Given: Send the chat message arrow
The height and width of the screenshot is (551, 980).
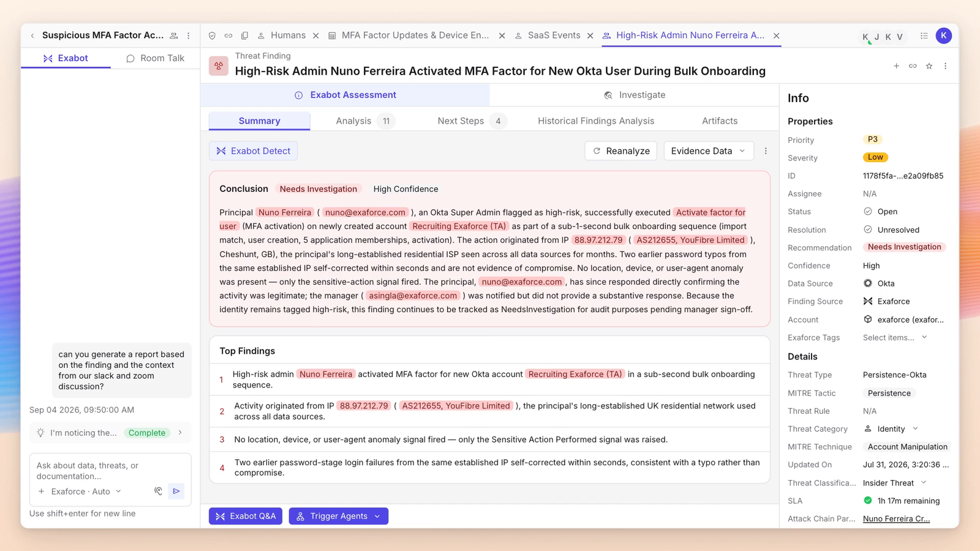Looking at the screenshot, I should 176,491.
